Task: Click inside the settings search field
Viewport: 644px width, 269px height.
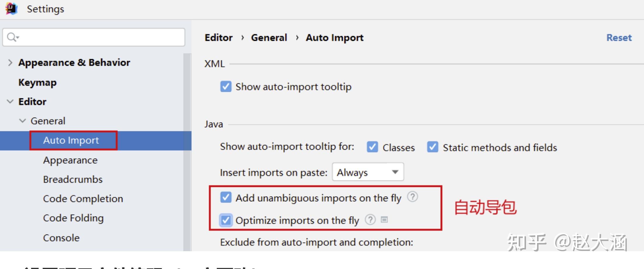Action: [94, 37]
